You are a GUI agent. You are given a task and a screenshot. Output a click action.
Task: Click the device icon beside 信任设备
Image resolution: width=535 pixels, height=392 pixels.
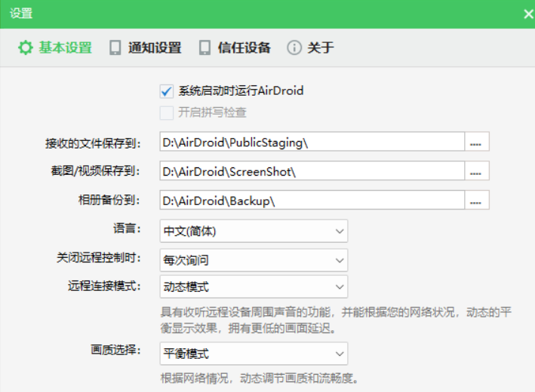pyautogui.click(x=204, y=47)
